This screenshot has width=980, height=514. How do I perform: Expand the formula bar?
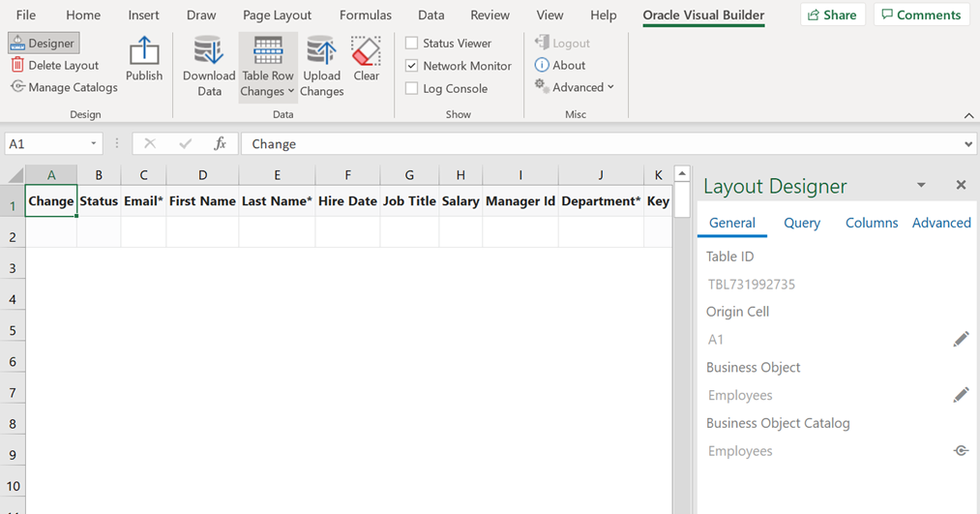tap(968, 144)
